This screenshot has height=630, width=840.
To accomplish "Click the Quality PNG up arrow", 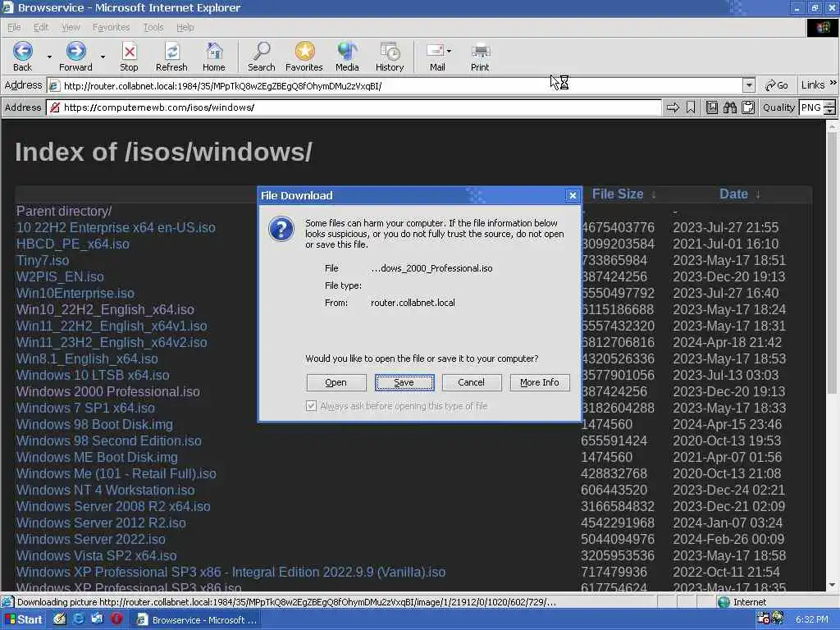I will tap(830, 104).
